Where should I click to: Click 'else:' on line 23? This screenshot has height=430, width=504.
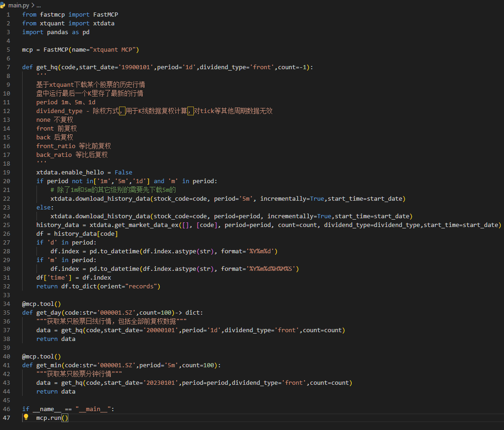pyautogui.click(x=45, y=207)
